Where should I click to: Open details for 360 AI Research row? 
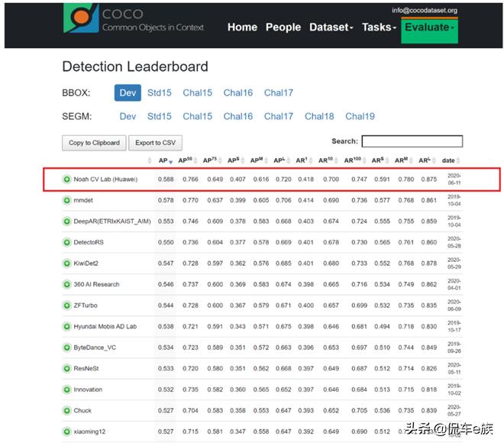pyautogui.click(x=67, y=284)
